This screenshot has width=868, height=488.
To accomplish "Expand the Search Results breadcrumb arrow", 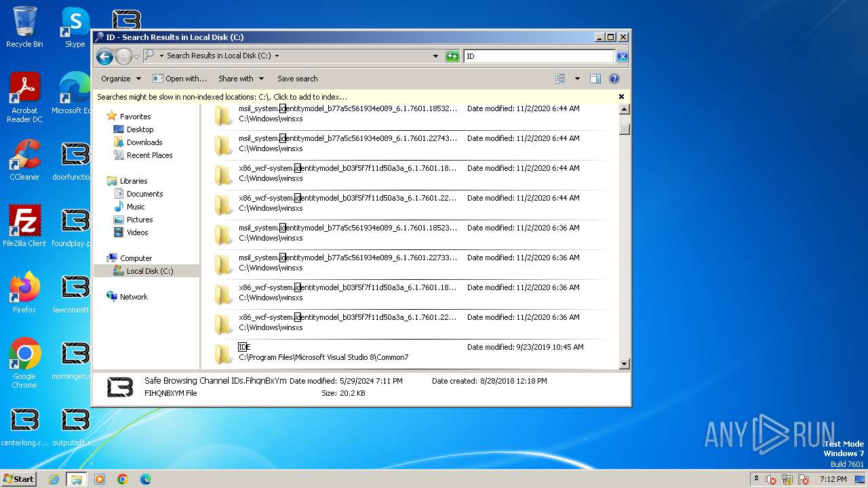I will pos(277,56).
